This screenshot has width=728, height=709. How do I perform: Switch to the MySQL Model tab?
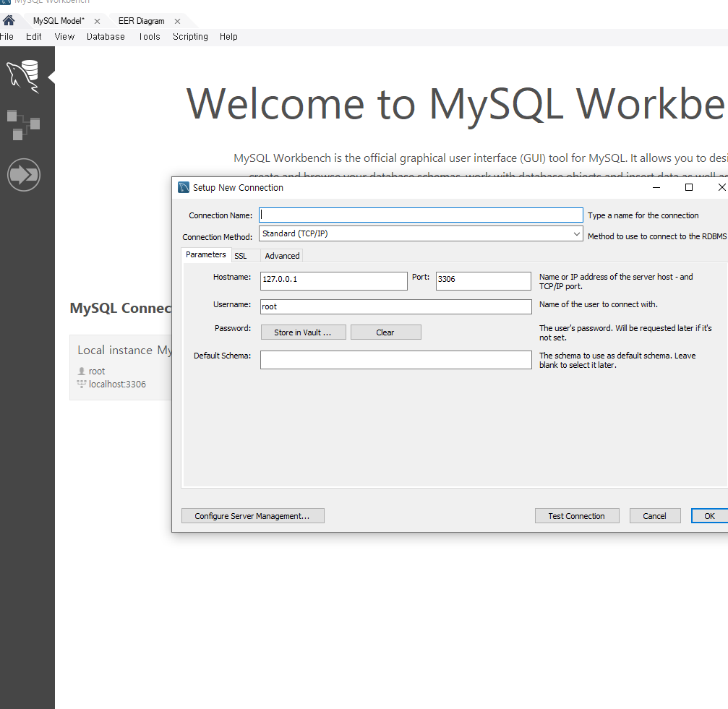[59, 21]
